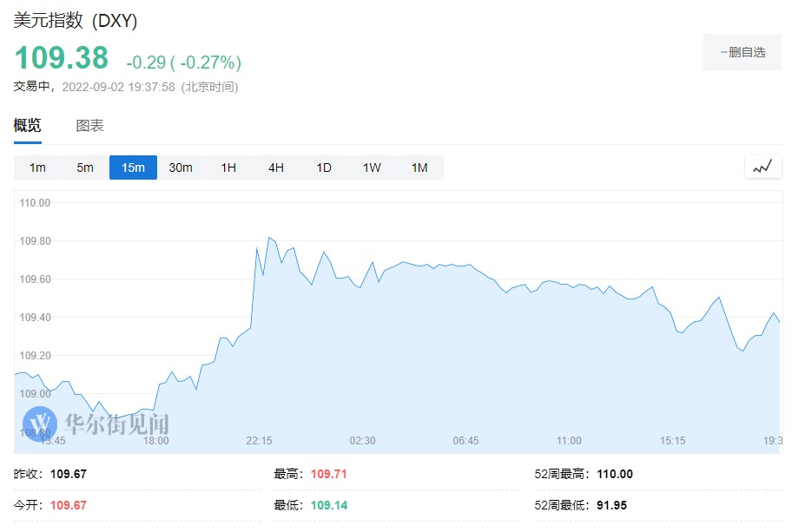The image size is (805, 532).
Task: Choose the 4H chart interval
Action: click(x=276, y=167)
